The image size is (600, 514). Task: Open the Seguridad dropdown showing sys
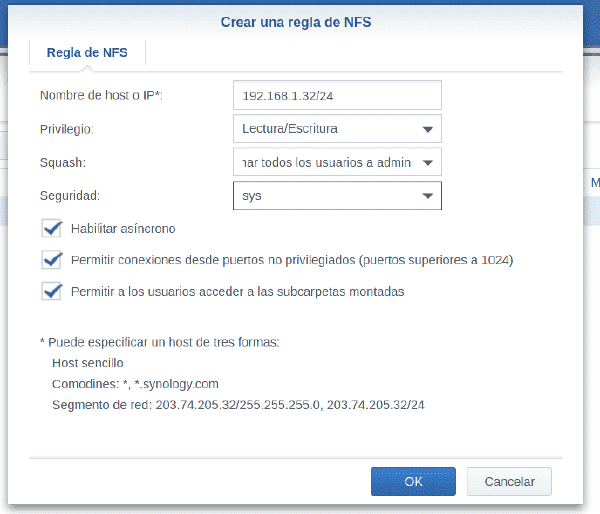tap(337, 196)
